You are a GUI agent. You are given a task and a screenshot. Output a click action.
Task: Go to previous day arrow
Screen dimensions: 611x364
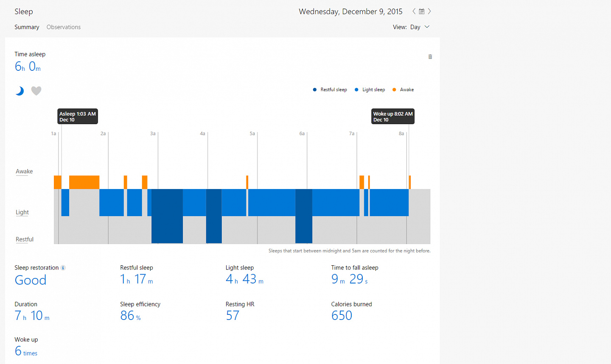pyautogui.click(x=414, y=11)
